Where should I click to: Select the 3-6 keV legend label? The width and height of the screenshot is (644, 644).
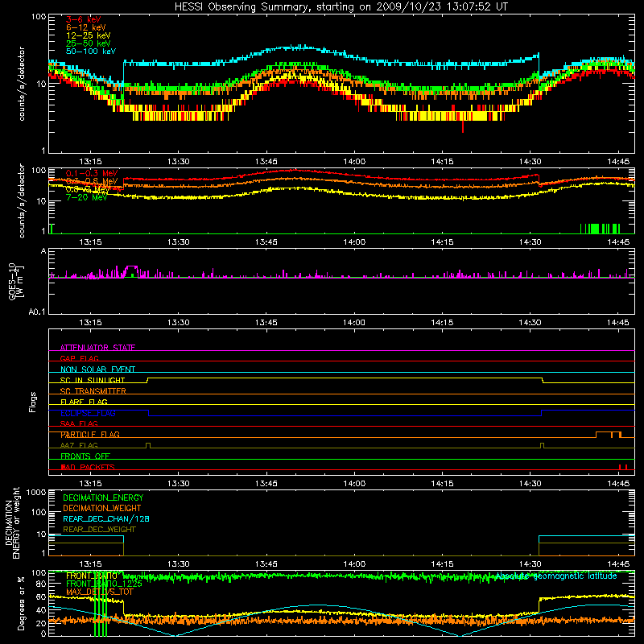point(83,19)
